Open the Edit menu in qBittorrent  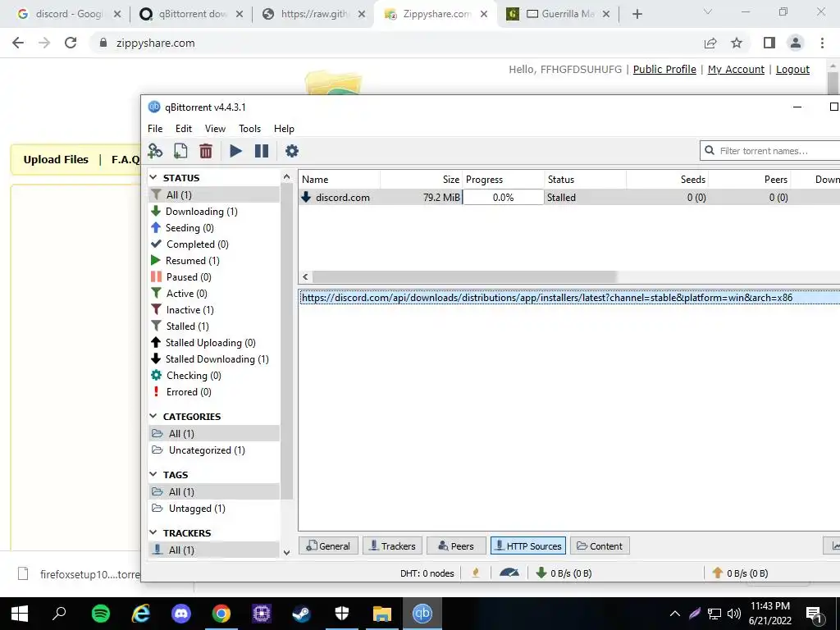click(x=183, y=129)
